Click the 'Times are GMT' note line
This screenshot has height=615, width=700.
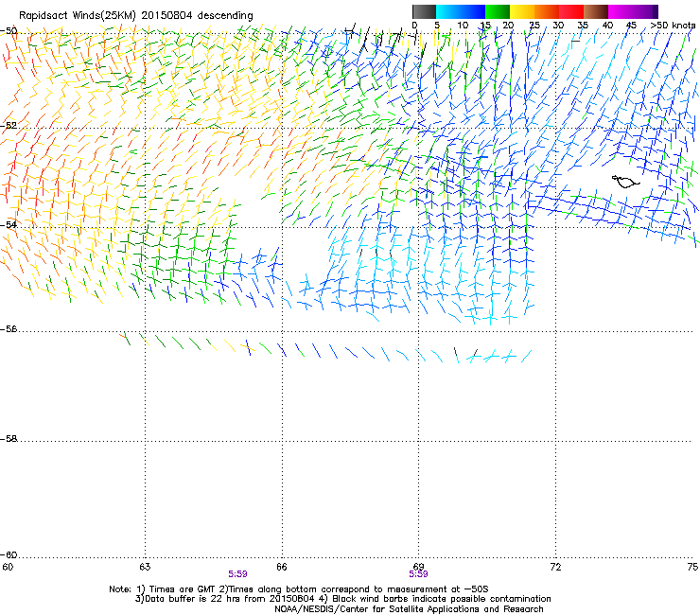[299, 589]
